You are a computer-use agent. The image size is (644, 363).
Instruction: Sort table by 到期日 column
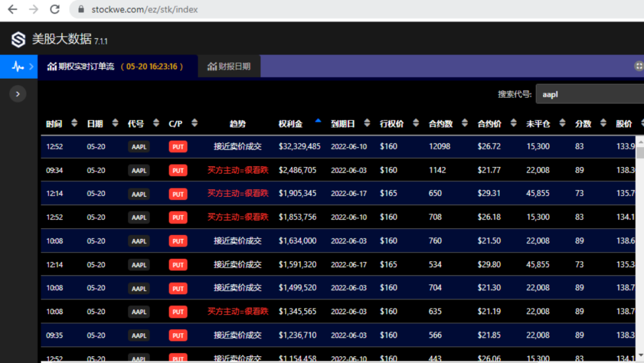point(343,123)
